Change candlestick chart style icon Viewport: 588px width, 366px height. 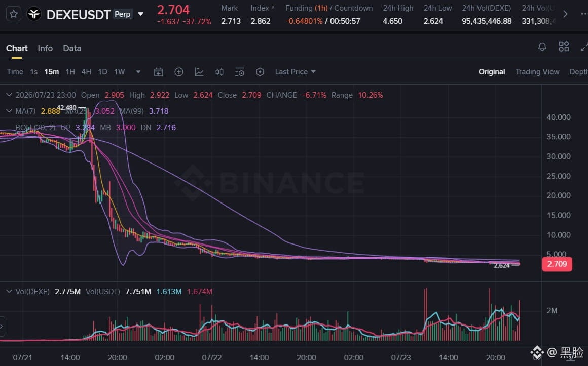pos(219,72)
